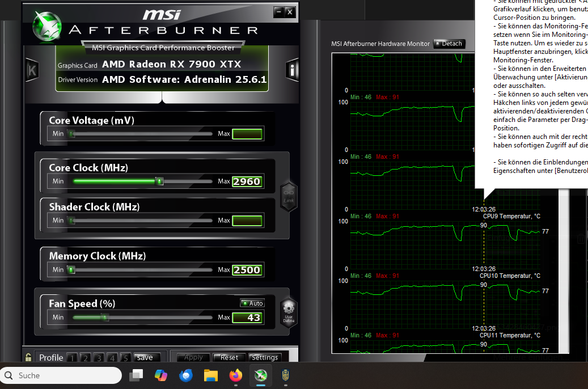Open the Kombustor K side button
Image resolution: width=588 pixels, height=389 pixels.
click(32, 70)
